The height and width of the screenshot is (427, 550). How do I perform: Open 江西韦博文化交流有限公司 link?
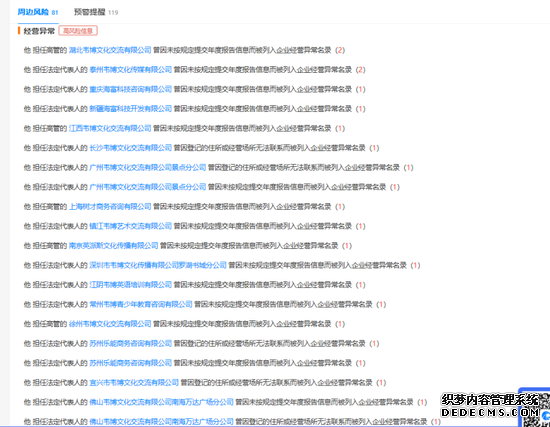click(x=110, y=128)
